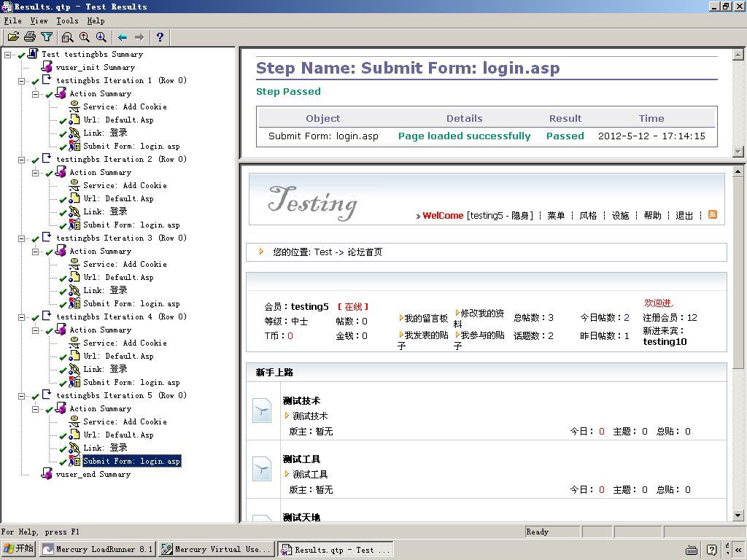Screen dimensions: 747x560
Task: Collapse testingbbs Iteration 4 node
Action: [21, 317]
